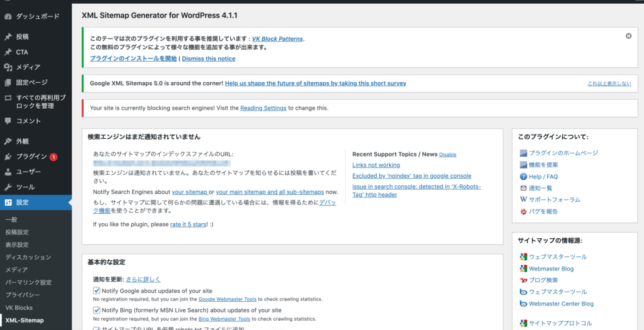
Task: Select the 設定 menu item
Action: [36, 202]
